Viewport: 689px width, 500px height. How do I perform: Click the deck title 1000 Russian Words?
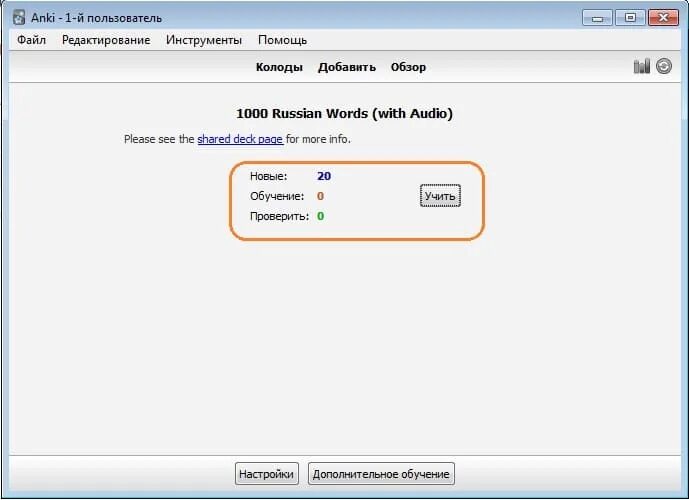344,114
